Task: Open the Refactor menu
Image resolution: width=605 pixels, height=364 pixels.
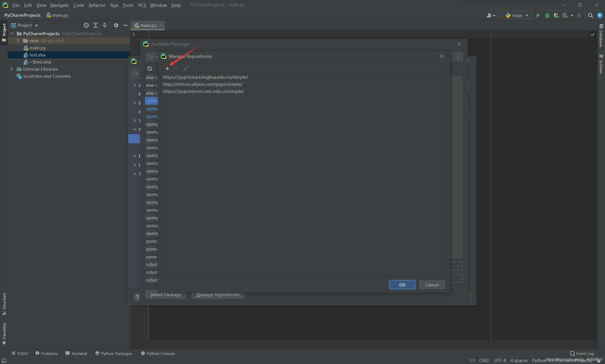Action: (97, 5)
